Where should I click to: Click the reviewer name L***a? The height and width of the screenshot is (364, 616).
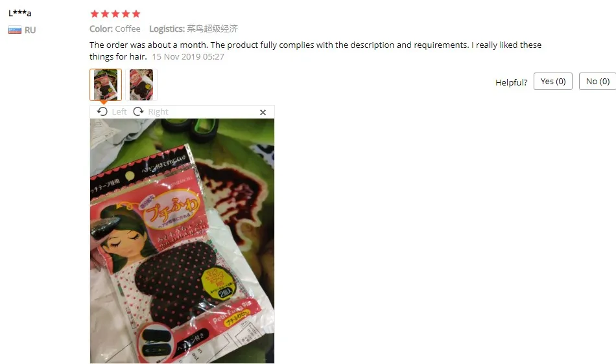[x=19, y=12]
